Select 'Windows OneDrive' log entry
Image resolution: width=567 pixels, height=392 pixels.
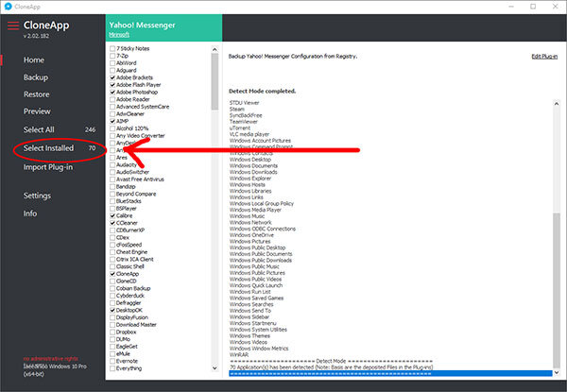coord(251,235)
